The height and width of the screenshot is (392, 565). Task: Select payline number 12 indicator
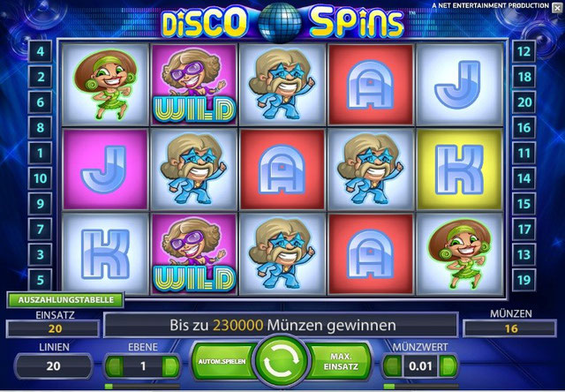tap(524, 51)
